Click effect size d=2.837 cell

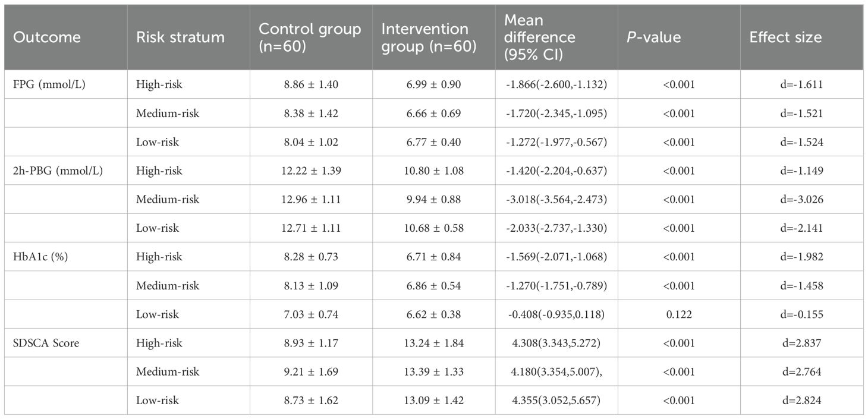pyautogui.click(x=802, y=343)
